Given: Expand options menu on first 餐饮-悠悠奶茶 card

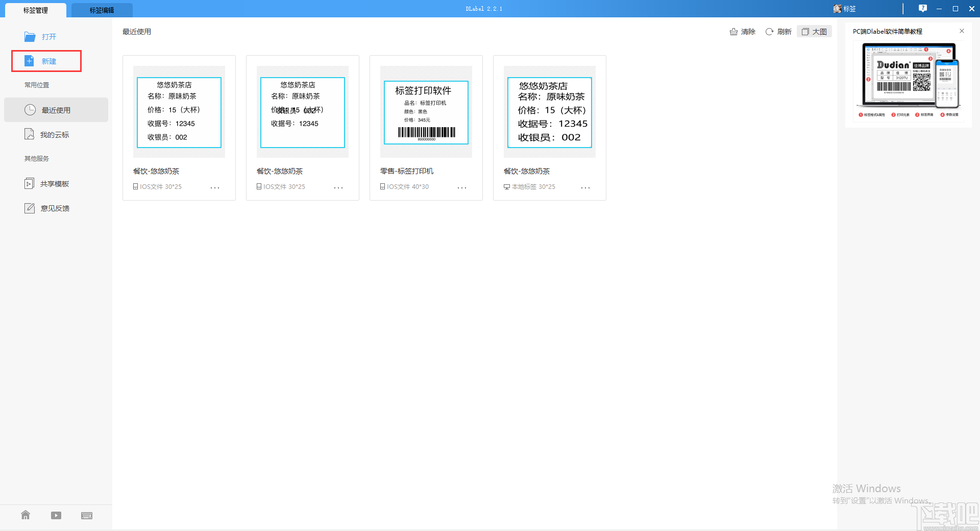Looking at the screenshot, I should (215, 187).
